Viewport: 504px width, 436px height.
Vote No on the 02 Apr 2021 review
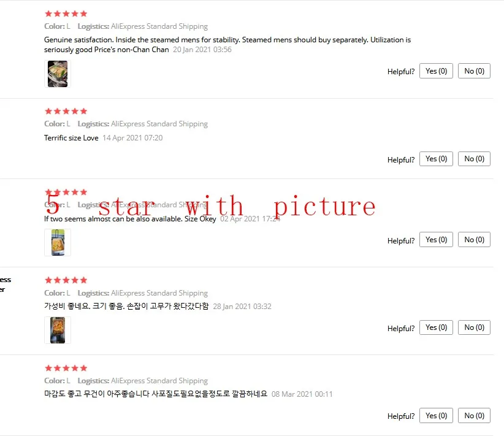(474, 240)
